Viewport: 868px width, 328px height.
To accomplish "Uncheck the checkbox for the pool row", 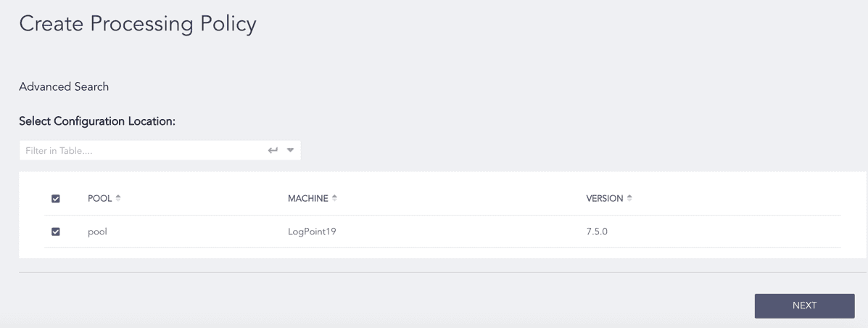I will [56, 232].
